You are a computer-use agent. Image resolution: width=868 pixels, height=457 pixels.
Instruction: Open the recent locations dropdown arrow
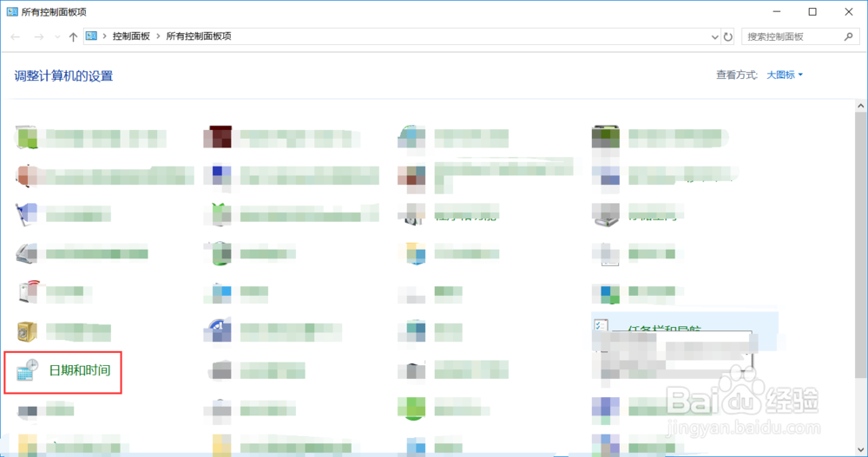point(57,37)
